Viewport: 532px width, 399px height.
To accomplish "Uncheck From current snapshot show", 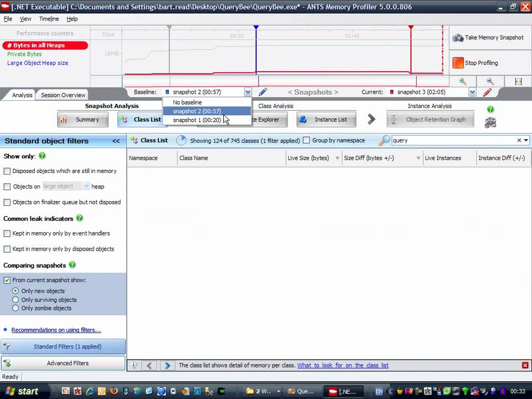I will click(7, 280).
